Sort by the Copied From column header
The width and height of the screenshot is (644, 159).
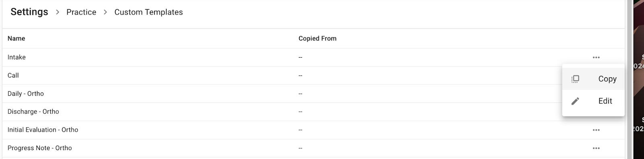point(318,38)
